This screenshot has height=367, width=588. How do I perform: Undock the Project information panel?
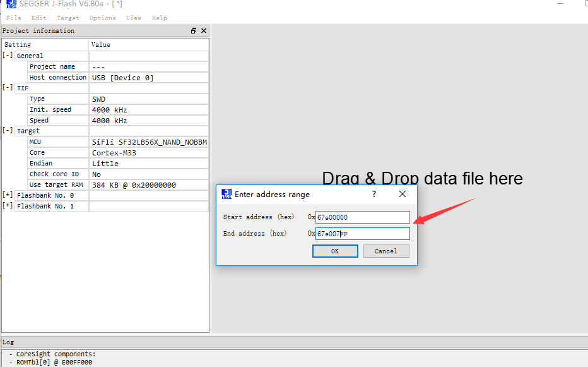point(194,31)
